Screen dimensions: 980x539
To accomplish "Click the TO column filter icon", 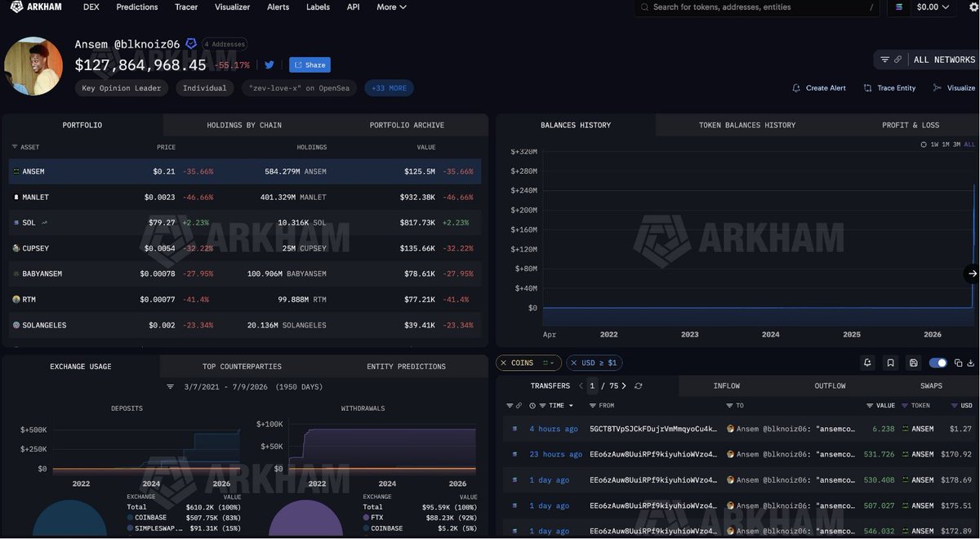I will pos(729,406).
